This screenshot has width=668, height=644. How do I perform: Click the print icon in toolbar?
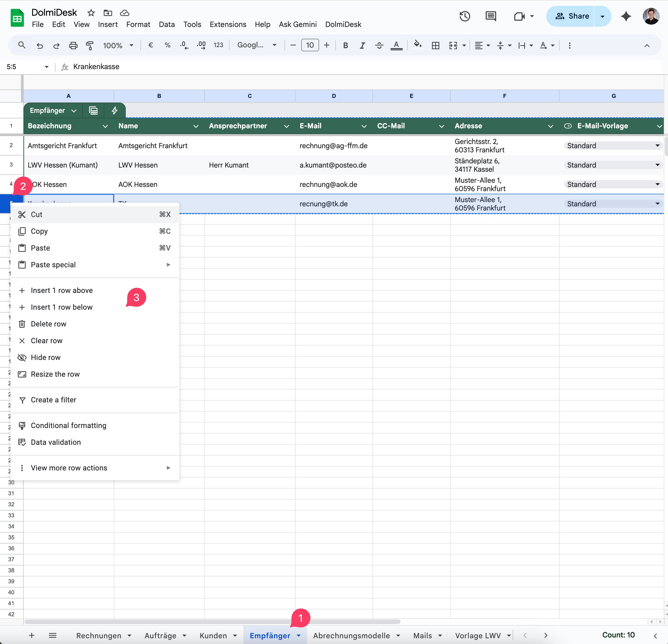coord(73,45)
